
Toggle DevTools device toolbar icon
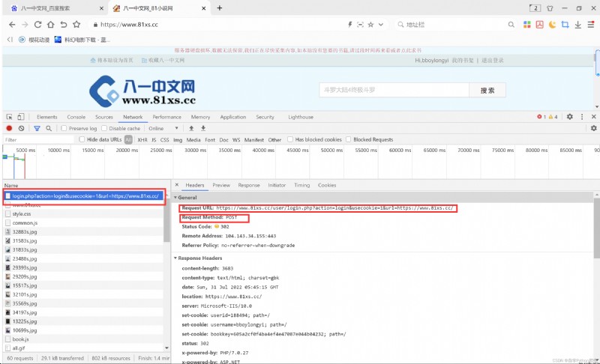coord(21,117)
